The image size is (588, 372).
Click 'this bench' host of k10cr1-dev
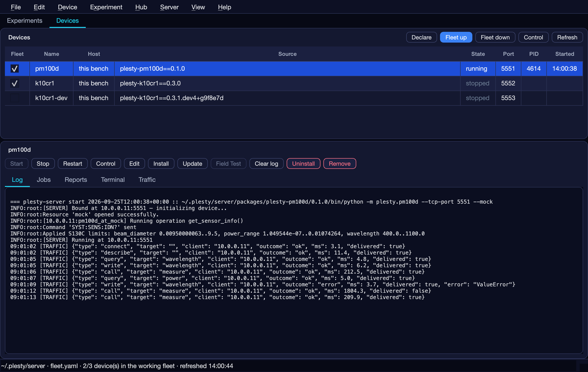coord(94,98)
